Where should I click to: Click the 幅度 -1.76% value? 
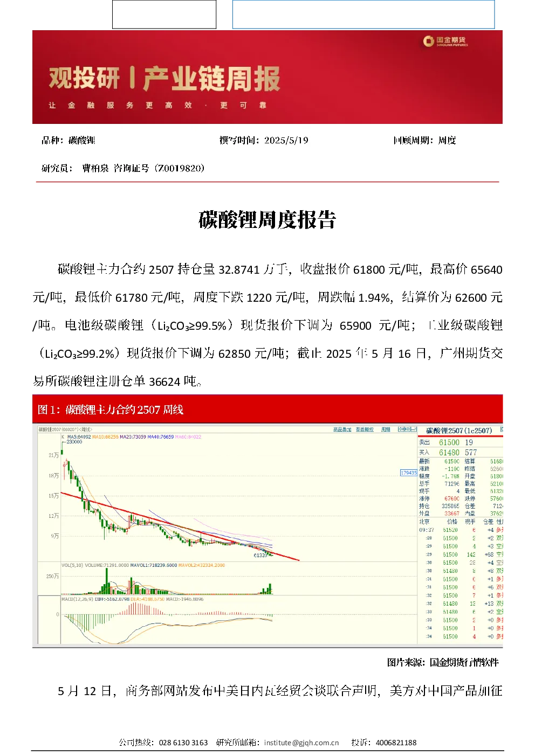pos(451,476)
